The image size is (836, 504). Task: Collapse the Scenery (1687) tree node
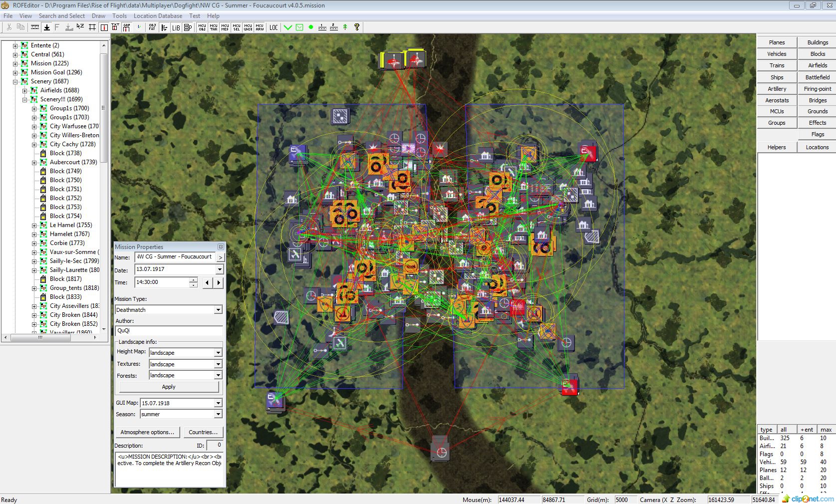tap(15, 81)
